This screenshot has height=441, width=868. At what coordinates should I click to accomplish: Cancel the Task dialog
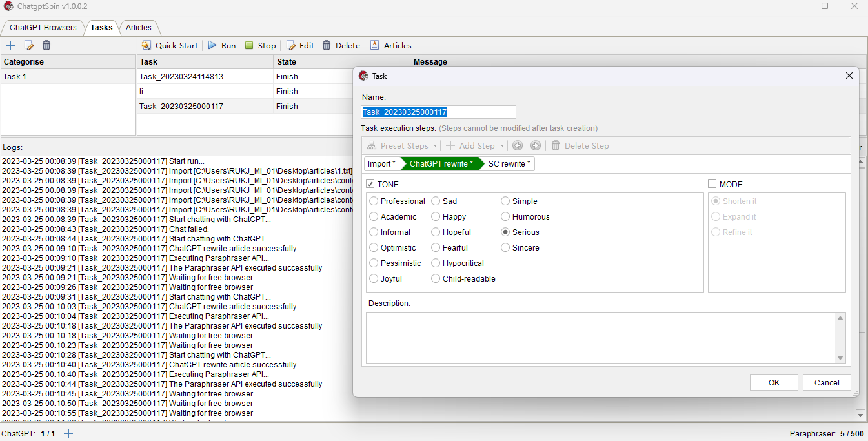click(827, 382)
